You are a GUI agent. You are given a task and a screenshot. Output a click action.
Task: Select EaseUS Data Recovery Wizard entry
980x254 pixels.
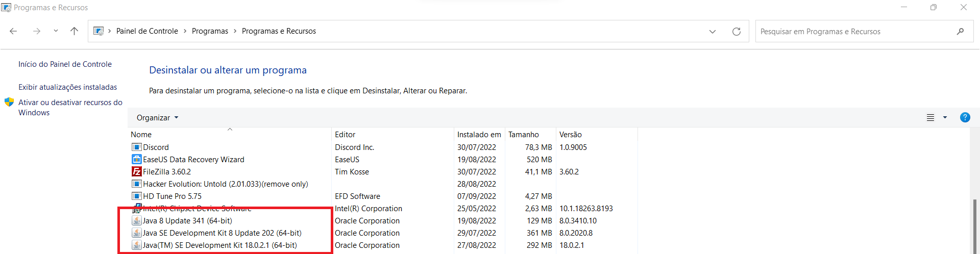click(193, 160)
